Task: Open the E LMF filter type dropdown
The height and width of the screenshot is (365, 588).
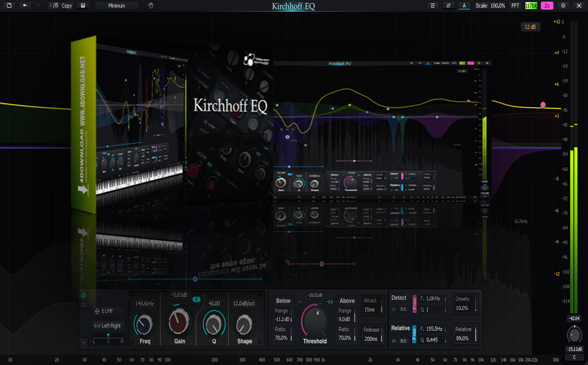Action: [x=108, y=311]
